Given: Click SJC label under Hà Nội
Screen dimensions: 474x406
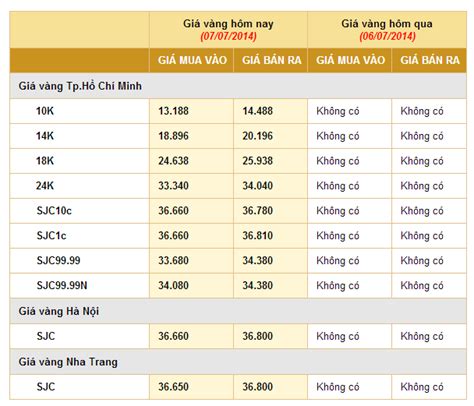Looking at the screenshot, I should pos(46,336).
